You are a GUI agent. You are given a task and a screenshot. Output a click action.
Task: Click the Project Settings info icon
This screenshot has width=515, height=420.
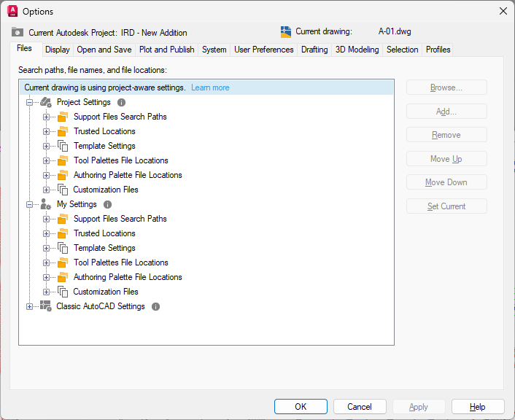pyautogui.click(x=121, y=103)
